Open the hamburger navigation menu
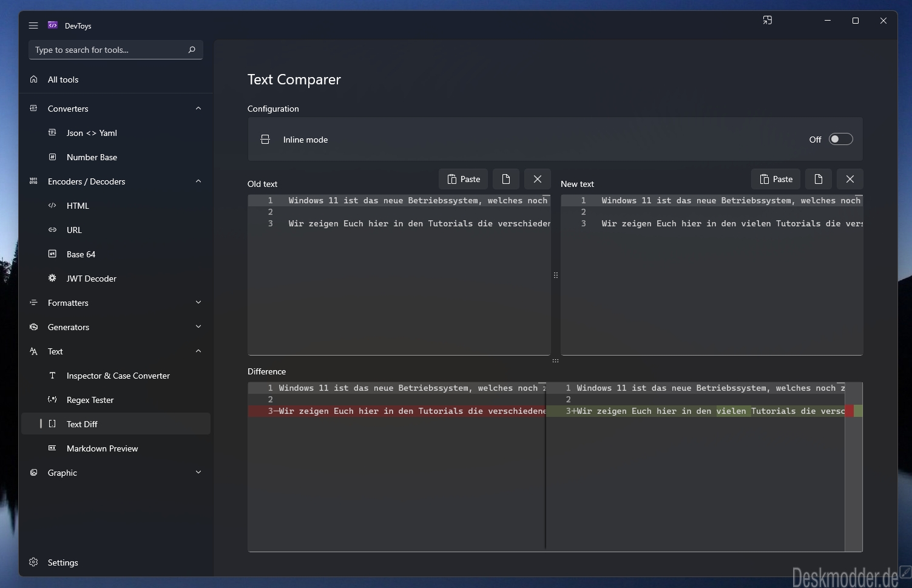Image resolution: width=912 pixels, height=588 pixels. [x=33, y=25]
